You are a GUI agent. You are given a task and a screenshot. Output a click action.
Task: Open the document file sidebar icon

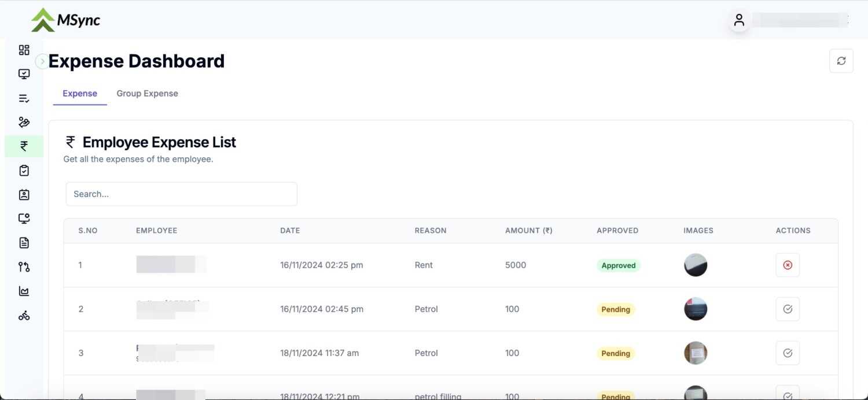(x=24, y=243)
